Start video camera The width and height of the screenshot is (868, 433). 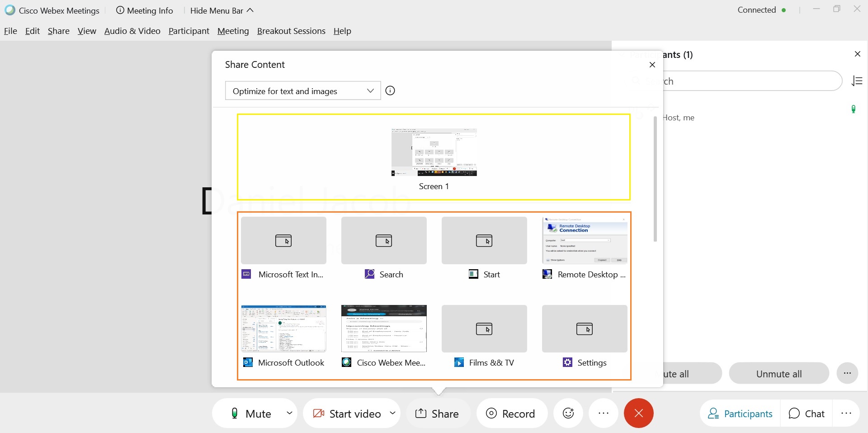pyautogui.click(x=347, y=413)
